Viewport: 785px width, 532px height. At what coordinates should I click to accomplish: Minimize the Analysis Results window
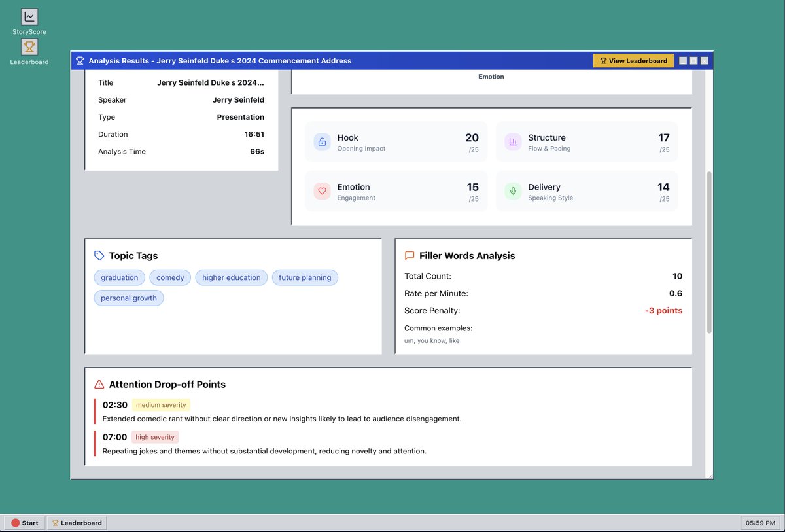coord(683,61)
